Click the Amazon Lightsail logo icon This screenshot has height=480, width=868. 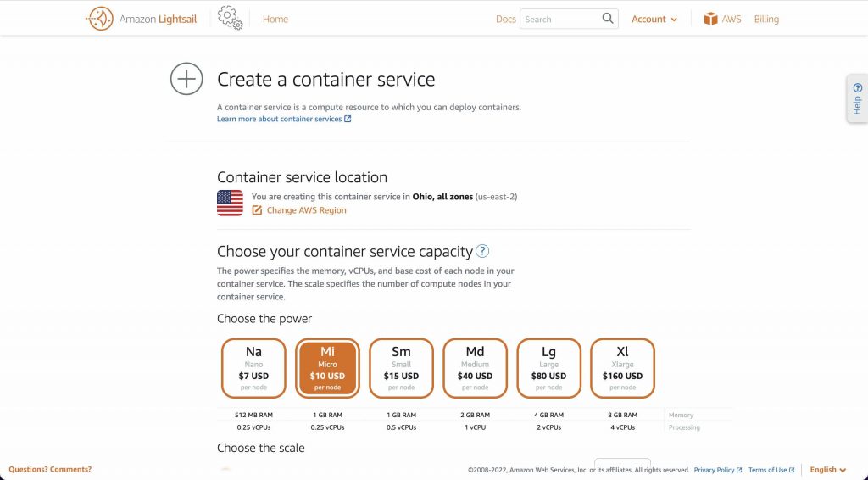[x=100, y=19]
